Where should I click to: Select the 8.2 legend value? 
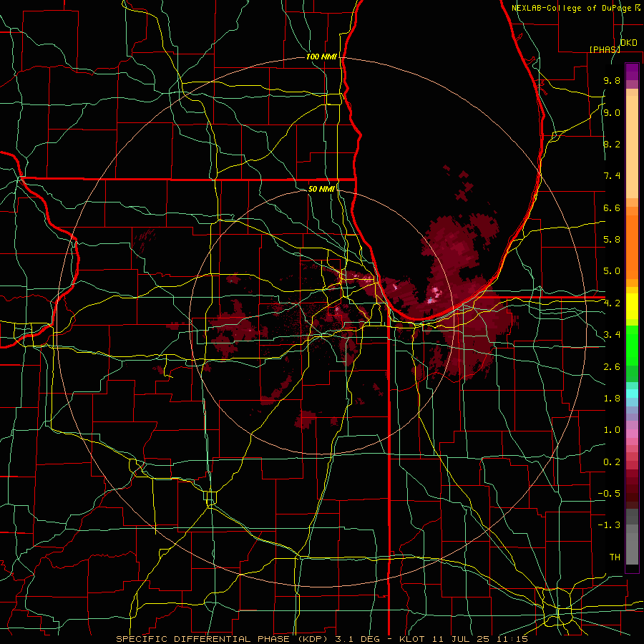click(x=612, y=144)
